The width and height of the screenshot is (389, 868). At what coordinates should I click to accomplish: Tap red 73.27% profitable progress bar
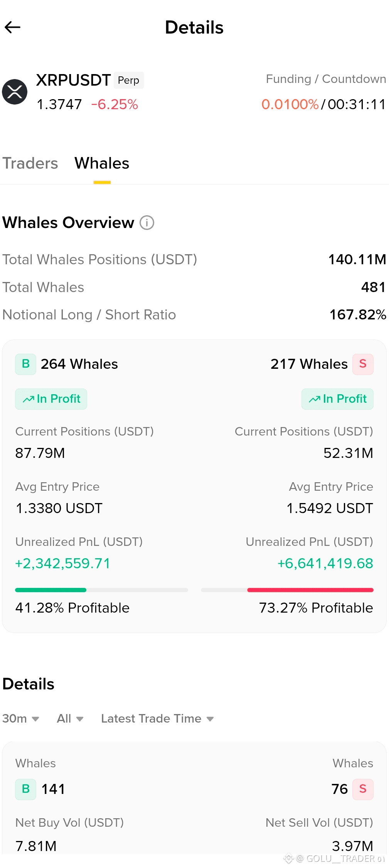pos(310,590)
